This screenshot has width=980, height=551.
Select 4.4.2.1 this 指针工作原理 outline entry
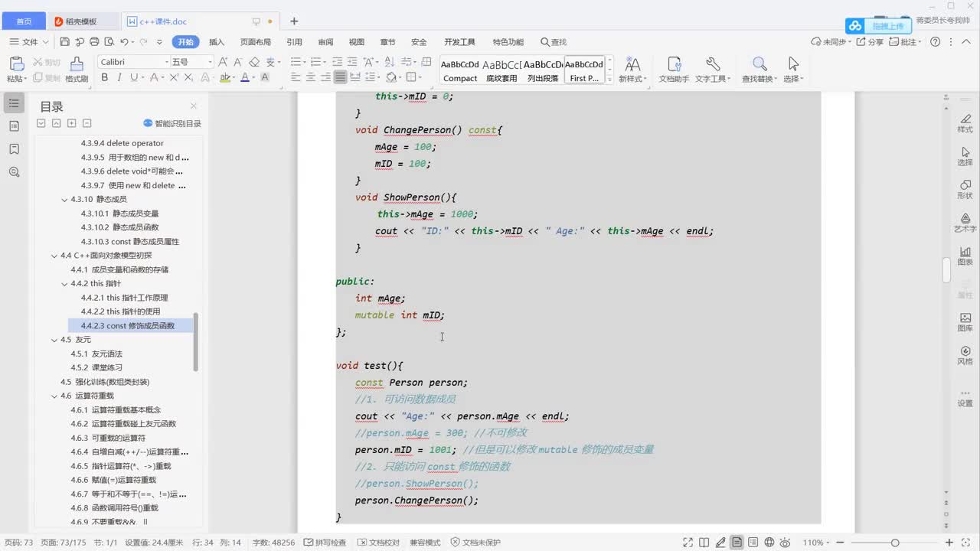point(124,298)
